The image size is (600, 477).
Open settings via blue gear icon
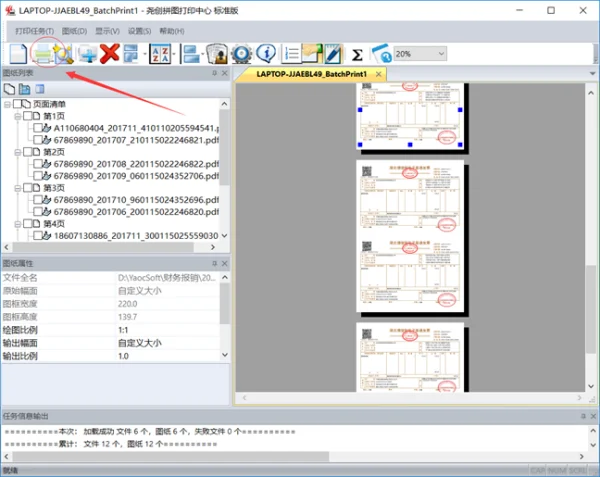click(x=241, y=54)
